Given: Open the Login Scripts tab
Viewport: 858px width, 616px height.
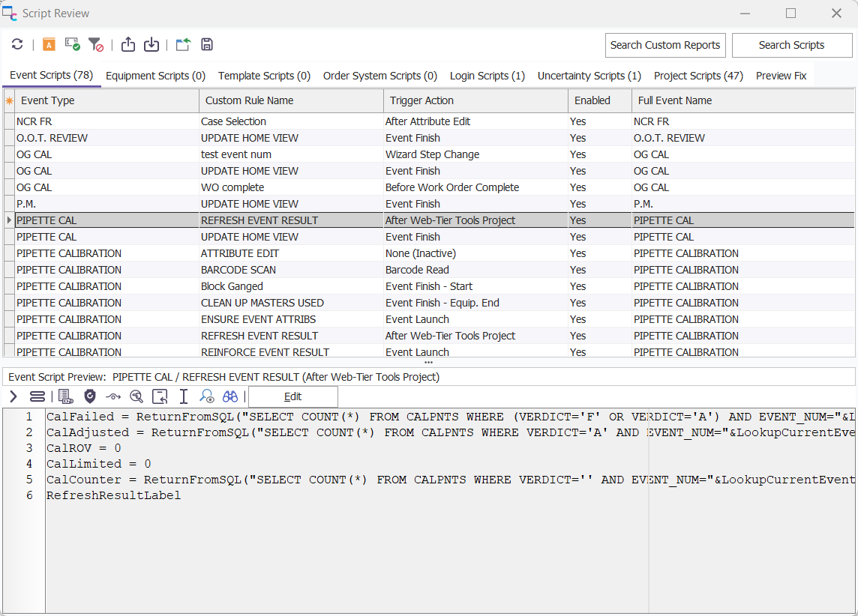Looking at the screenshot, I should click(487, 76).
